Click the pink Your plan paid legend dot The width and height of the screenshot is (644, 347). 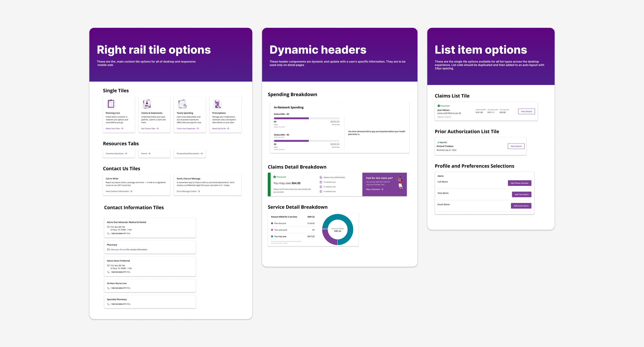point(272,230)
